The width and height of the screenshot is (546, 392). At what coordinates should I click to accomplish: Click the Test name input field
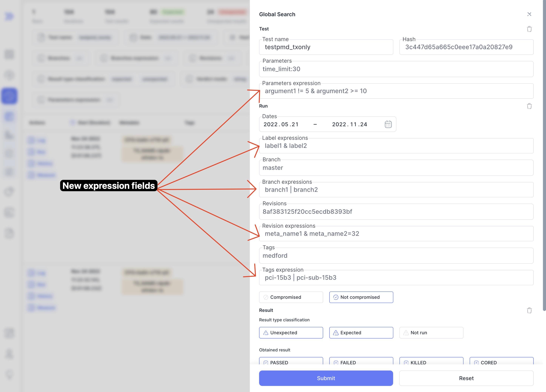pyautogui.click(x=326, y=47)
